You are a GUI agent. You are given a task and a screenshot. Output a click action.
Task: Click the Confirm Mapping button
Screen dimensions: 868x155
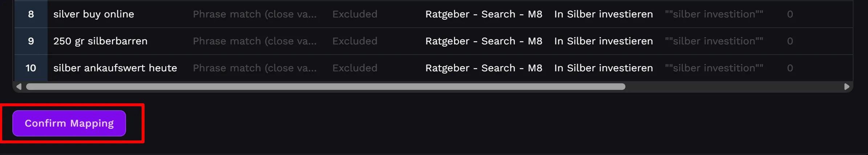pos(69,123)
